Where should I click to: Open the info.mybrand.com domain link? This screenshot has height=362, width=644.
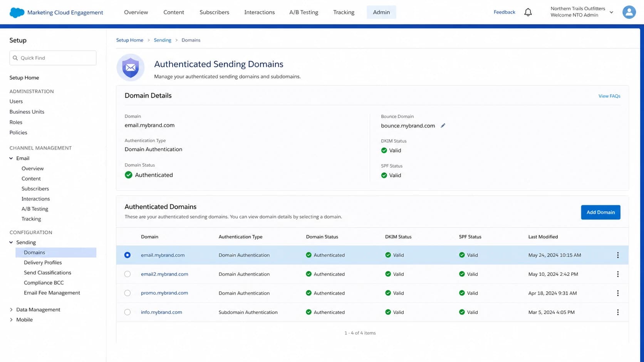(161, 312)
